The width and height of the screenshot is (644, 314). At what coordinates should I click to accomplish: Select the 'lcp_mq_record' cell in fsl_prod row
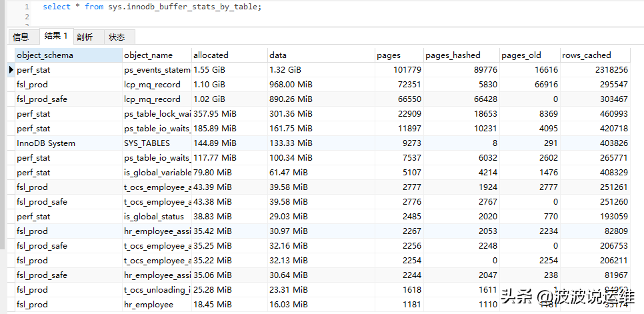point(157,85)
